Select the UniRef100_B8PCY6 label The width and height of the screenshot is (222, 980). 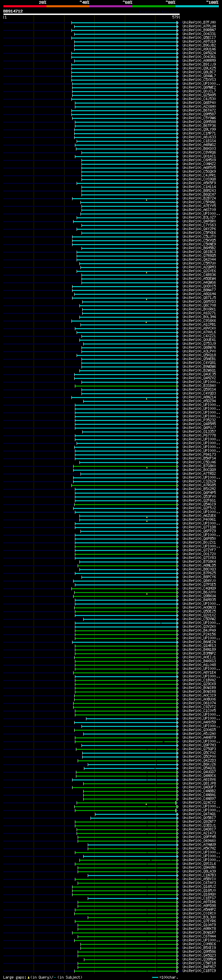point(199,577)
